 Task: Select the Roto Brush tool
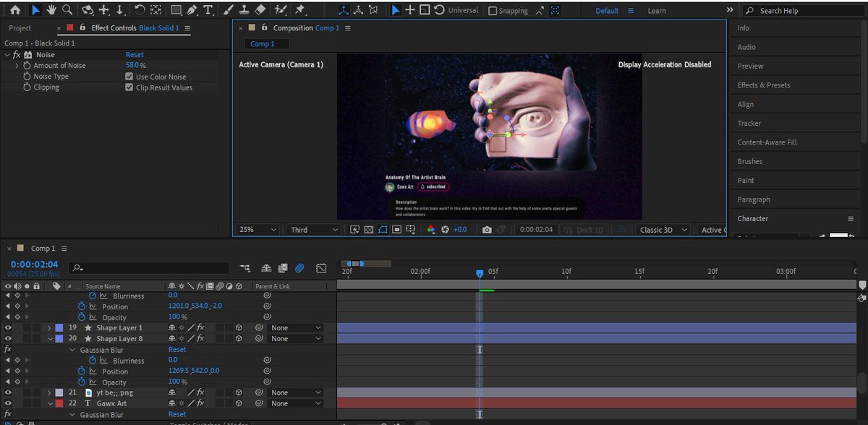click(279, 10)
